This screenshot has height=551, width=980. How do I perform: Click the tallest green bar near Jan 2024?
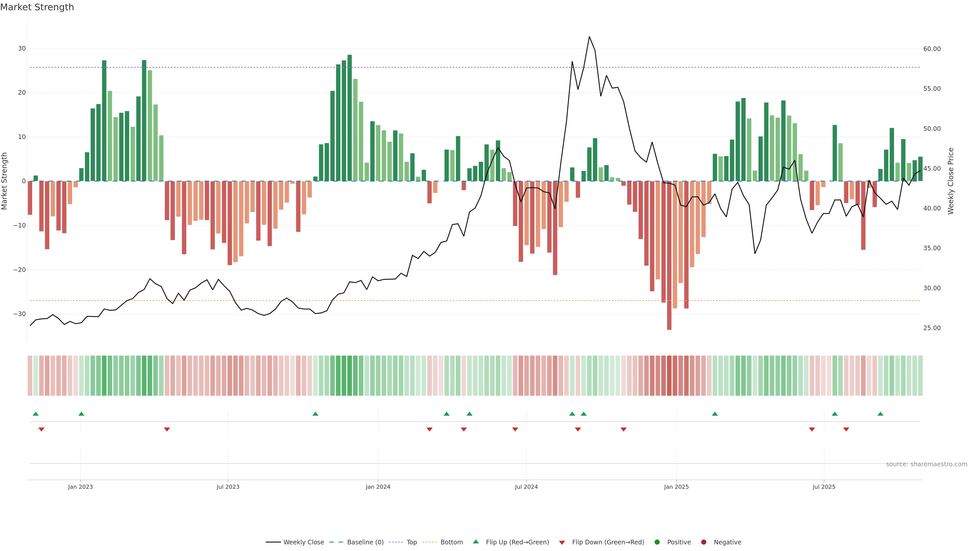(350, 118)
